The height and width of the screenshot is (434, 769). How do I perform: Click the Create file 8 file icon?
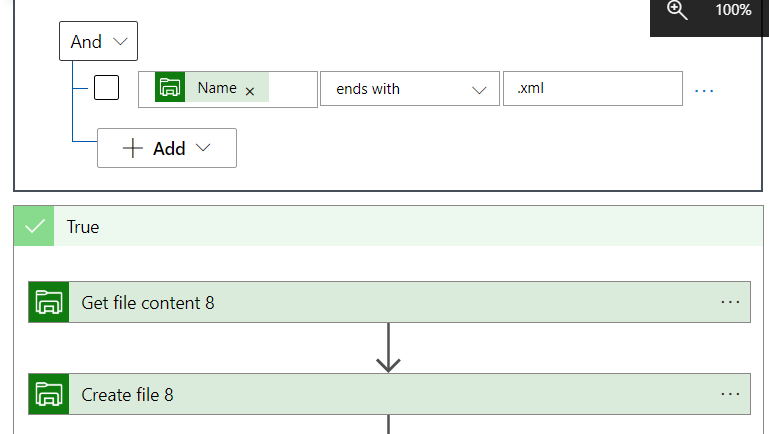click(49, 394)
